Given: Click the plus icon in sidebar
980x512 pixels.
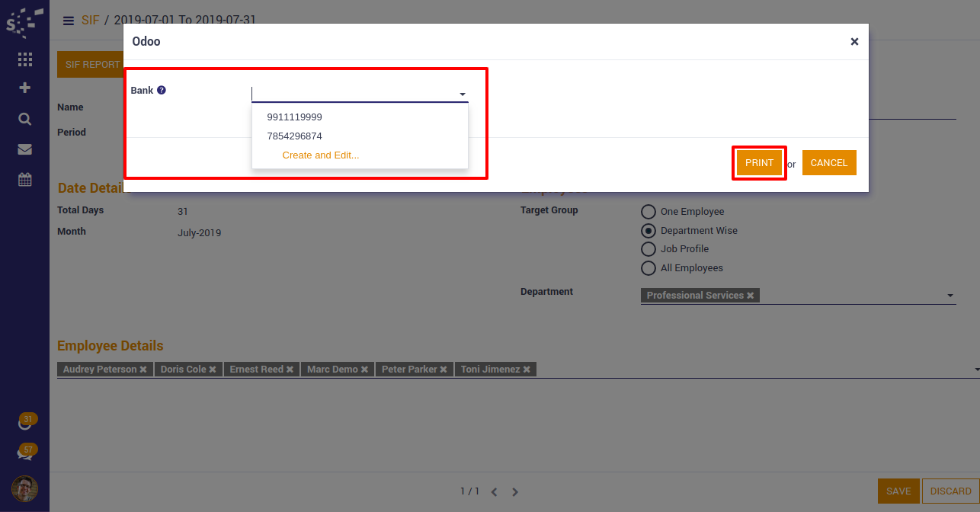Looking at the screenshot, I should [24, 88].
